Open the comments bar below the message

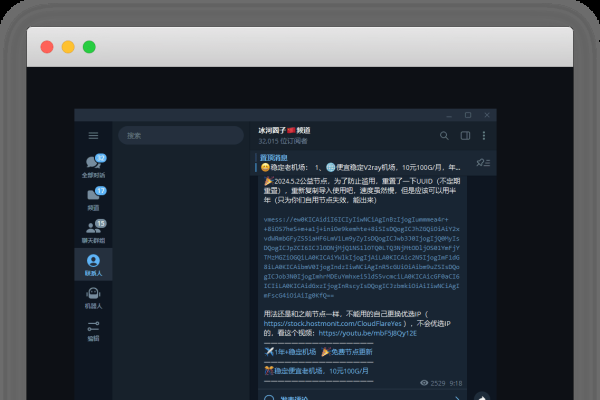click(x=362, y=397)
